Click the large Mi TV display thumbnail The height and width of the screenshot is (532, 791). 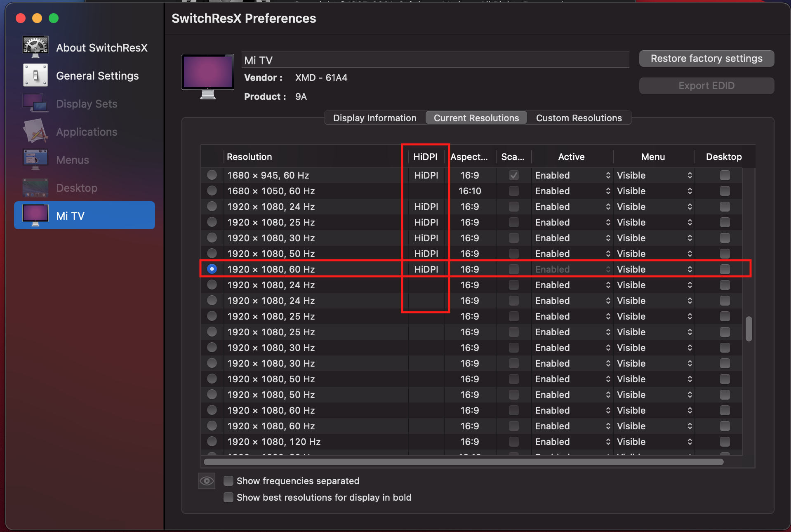pyautogui.click(x=208, y=77)
